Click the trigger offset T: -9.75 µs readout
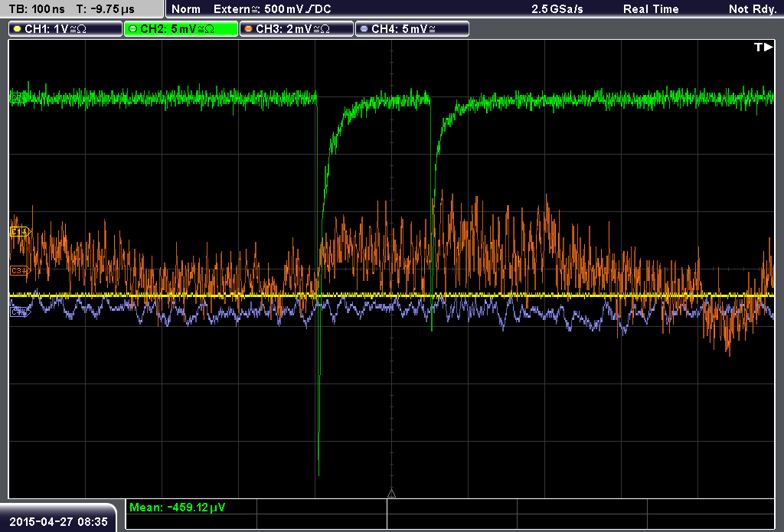The image size is (784, 532). pos(106,9)
